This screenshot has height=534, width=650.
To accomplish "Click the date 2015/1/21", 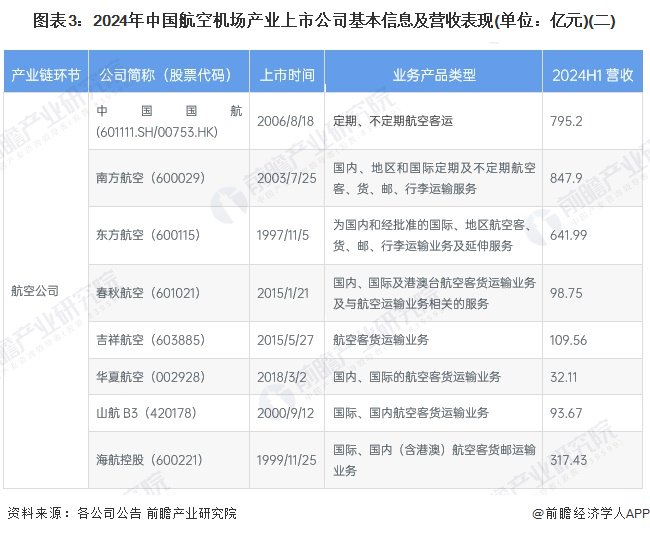I will 283,294.
